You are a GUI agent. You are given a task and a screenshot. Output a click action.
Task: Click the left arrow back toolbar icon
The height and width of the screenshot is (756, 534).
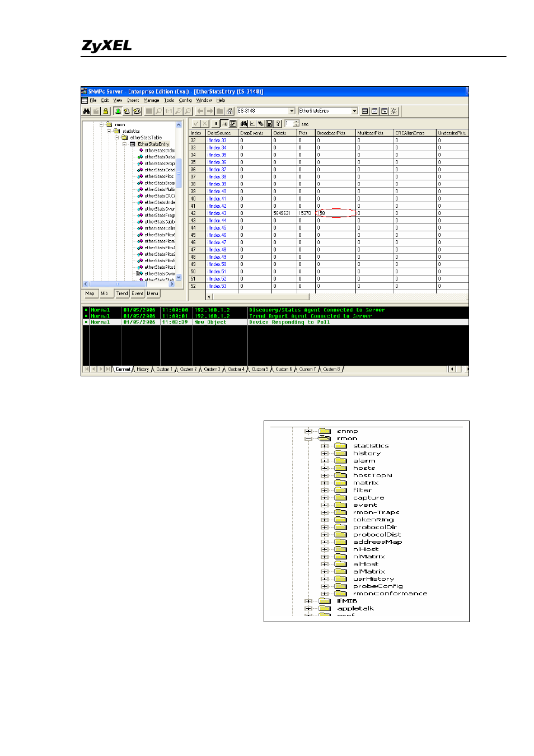pyautogui.click(x=200, y=111)
